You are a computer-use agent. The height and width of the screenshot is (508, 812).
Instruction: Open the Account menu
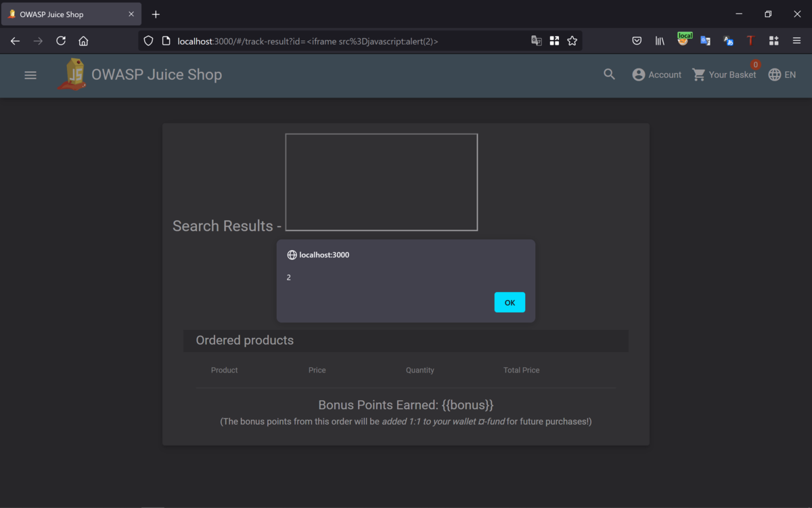click(x=656, y=75)
